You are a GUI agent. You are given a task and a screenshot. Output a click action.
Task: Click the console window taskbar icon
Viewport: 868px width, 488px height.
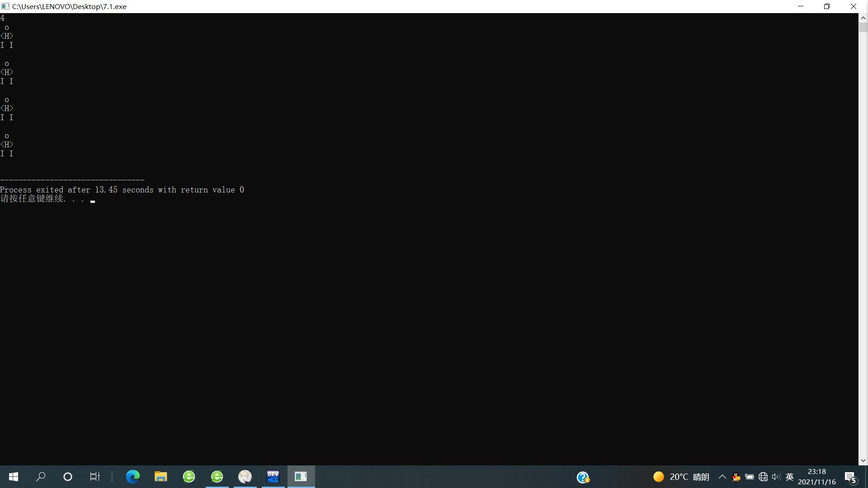click(x=301, y=477)
